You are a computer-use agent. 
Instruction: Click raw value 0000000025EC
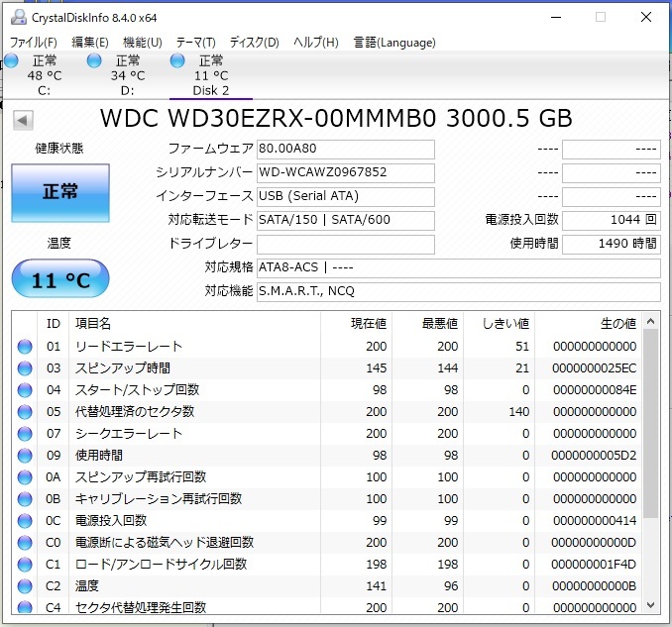click(x=594, y=368)
